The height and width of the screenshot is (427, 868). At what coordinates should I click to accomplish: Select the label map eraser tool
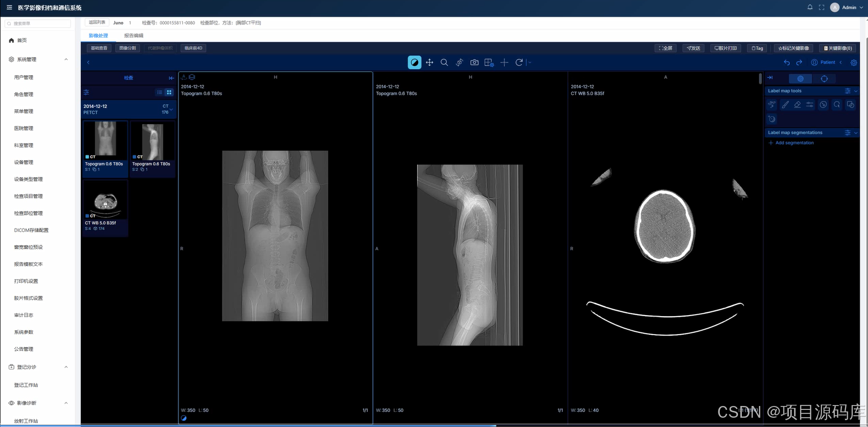(798, 105)
